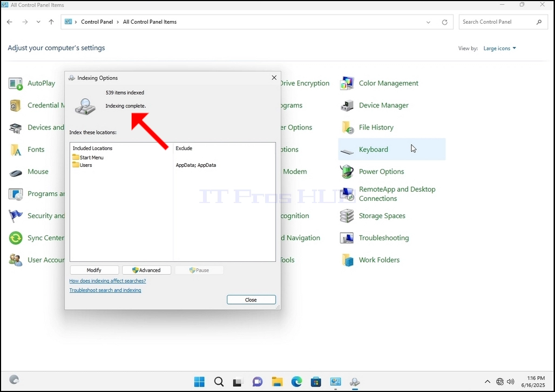The height and width of the screenshot is (392, 555).
Task: Open the Security and Maintenance flag icon
Action: (16, 216)
